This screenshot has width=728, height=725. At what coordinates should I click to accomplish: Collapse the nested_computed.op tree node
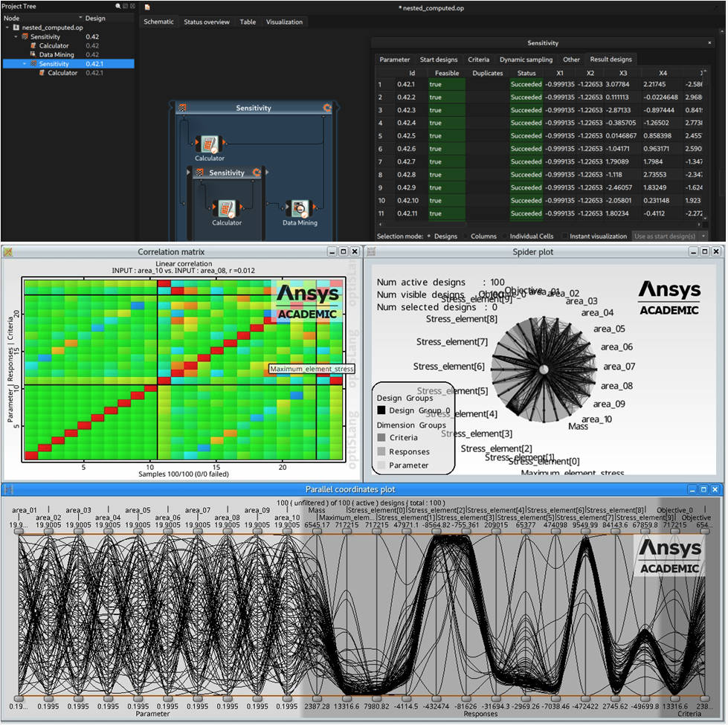[x=7, y=28]
